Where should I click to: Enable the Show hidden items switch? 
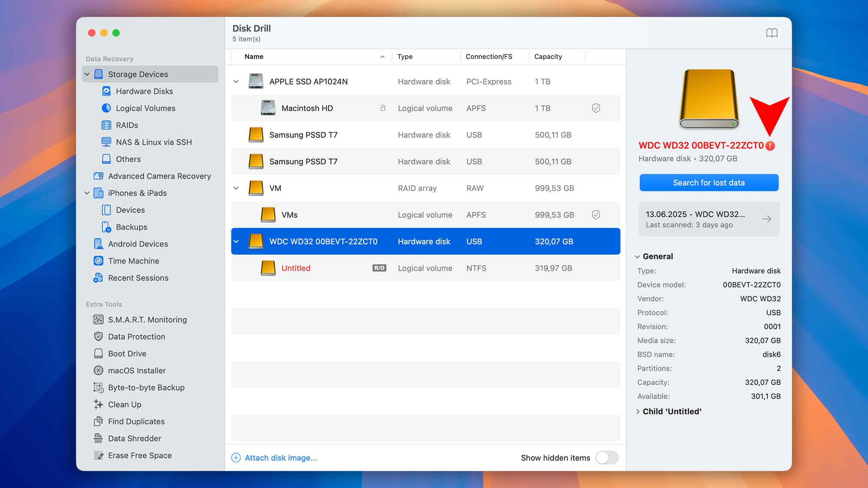point(607,458)
